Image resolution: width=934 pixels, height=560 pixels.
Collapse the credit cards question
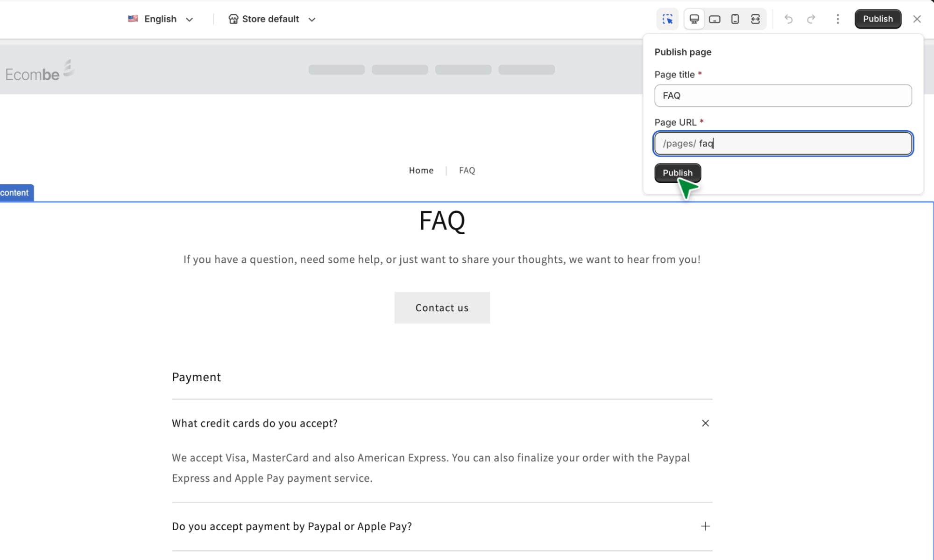(705, 423)
